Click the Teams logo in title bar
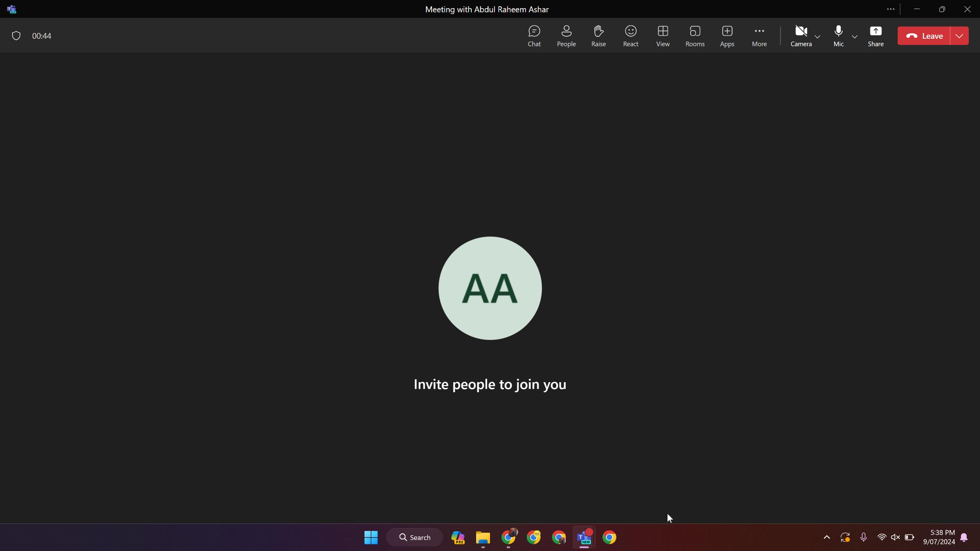Image resolution: width=980 pixels, height=551 pixels. (x=12, y=9)
